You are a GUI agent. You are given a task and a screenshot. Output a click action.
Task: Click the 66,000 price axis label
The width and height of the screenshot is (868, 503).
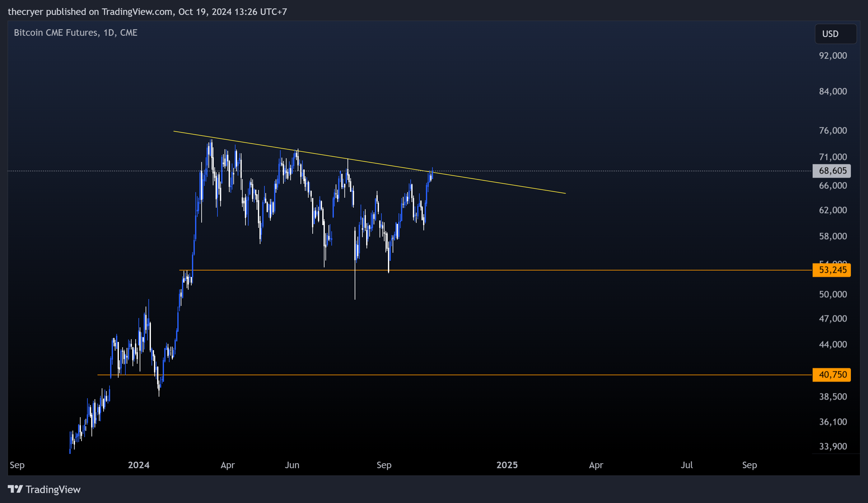[x=833, y=186]
